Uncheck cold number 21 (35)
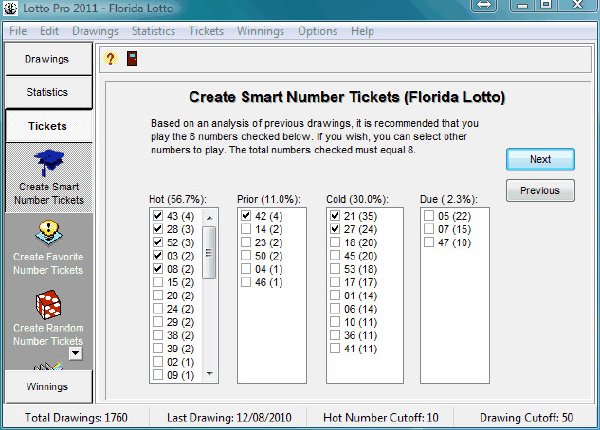Viewport: 600px width, 430px height. pyautogui.click(x=335, y=216)
